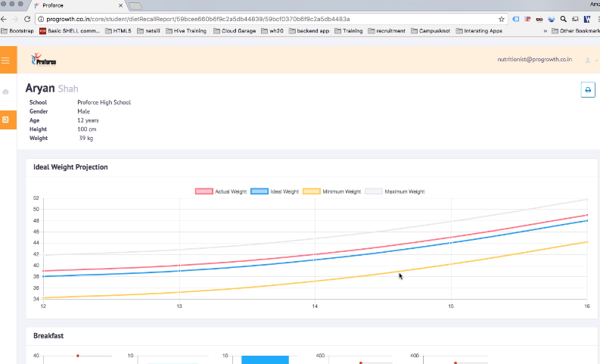Open the Basic SHELL commands bookmark
This screenshot has width=600, height=364.
coord(69,31)
